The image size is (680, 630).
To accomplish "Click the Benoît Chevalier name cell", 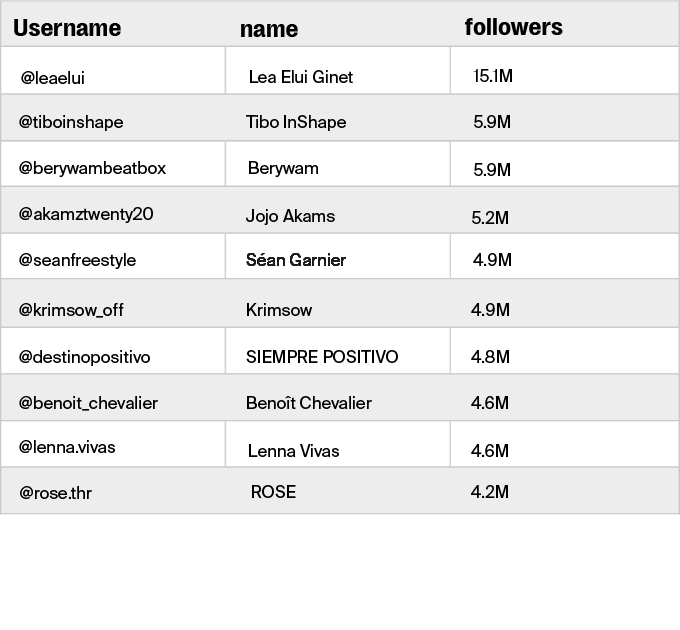I will coord(309,403).
